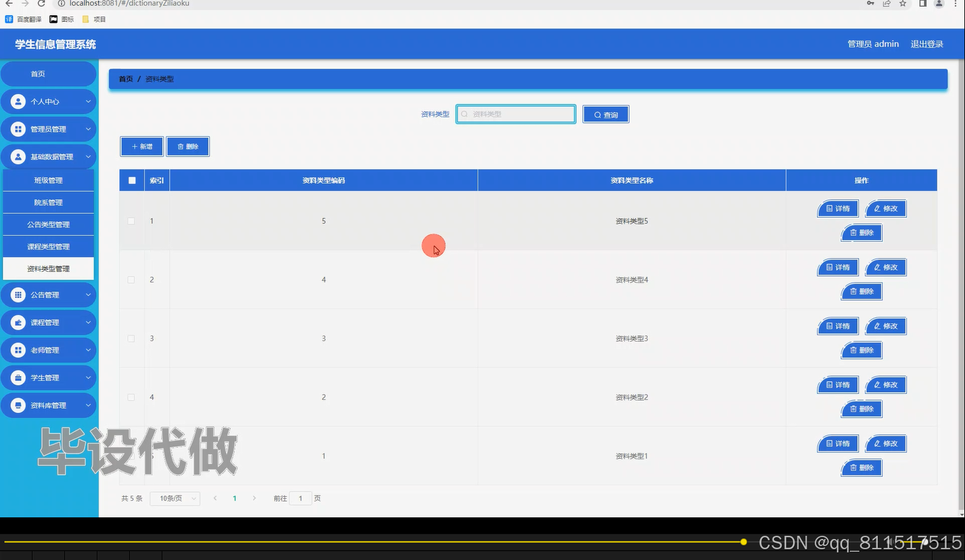Reload the page with browser refresh icon

tap(41, 3)
